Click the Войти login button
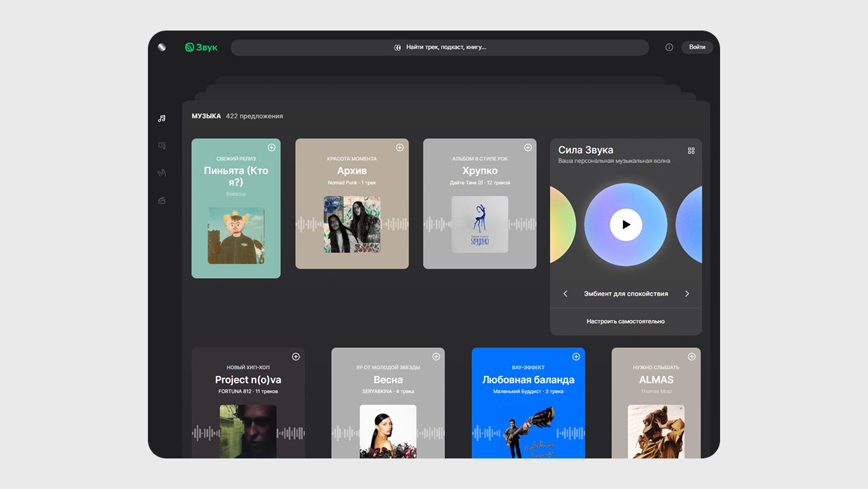 (x=697, y=47)
